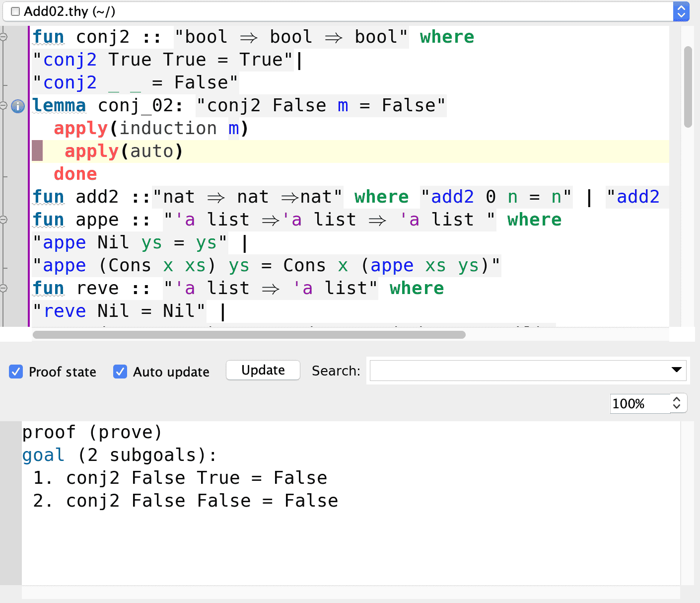Click the 'lemma' keyword in the editor
This screenshot has height=603, width=700.
click(59, 105)
